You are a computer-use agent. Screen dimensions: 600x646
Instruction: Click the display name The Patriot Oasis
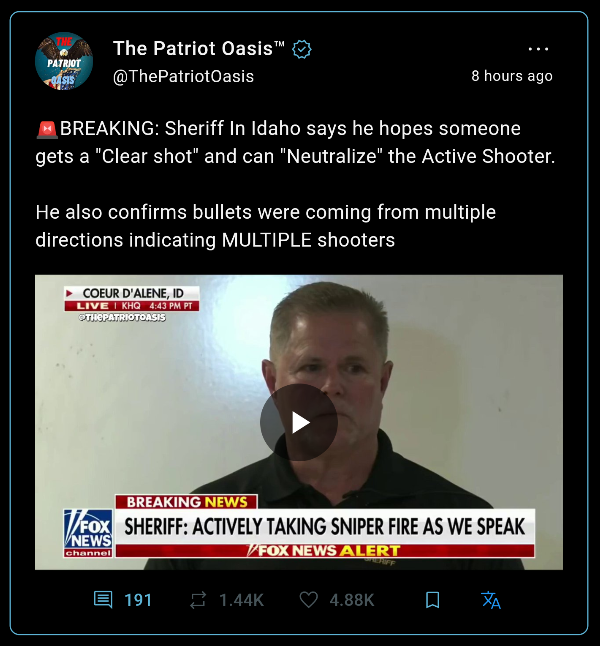199,48
